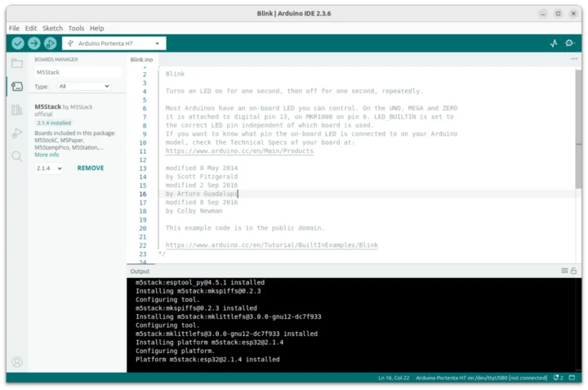Click the 'by Scott Fitzgerald' comment line
This screenshot has height=390, width=588.
202,177
